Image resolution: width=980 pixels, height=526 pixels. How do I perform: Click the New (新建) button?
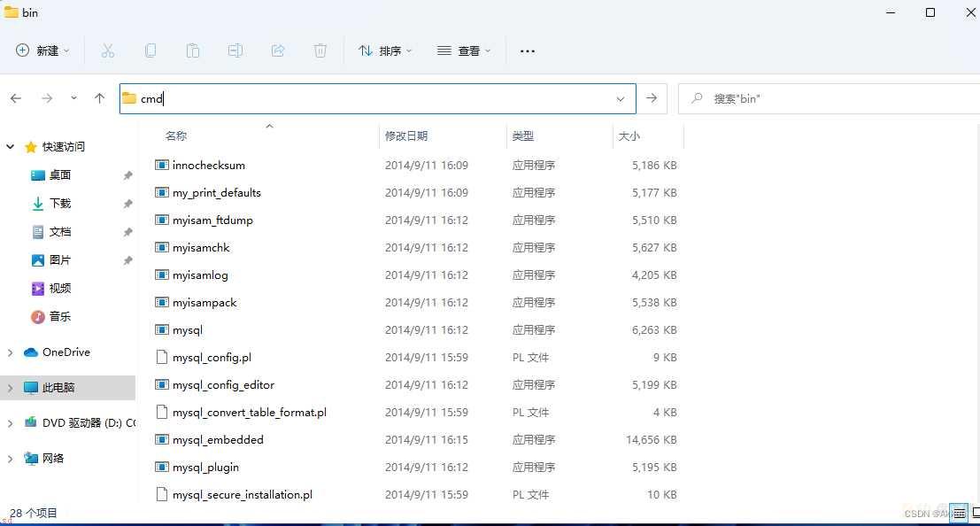click(x=42, y=50)
